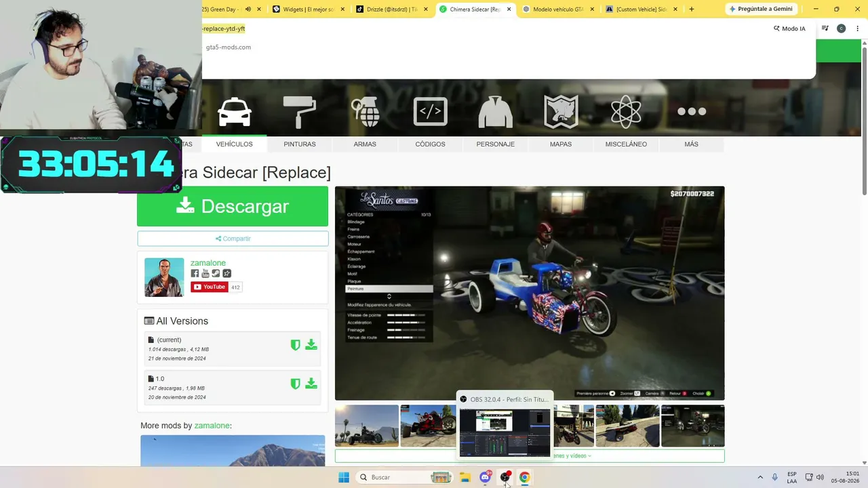Image resolution: width=868 pixels, height=488 pixels.
Task: Open the Chrome profile avatar
Action: click(x=841, y=28)
